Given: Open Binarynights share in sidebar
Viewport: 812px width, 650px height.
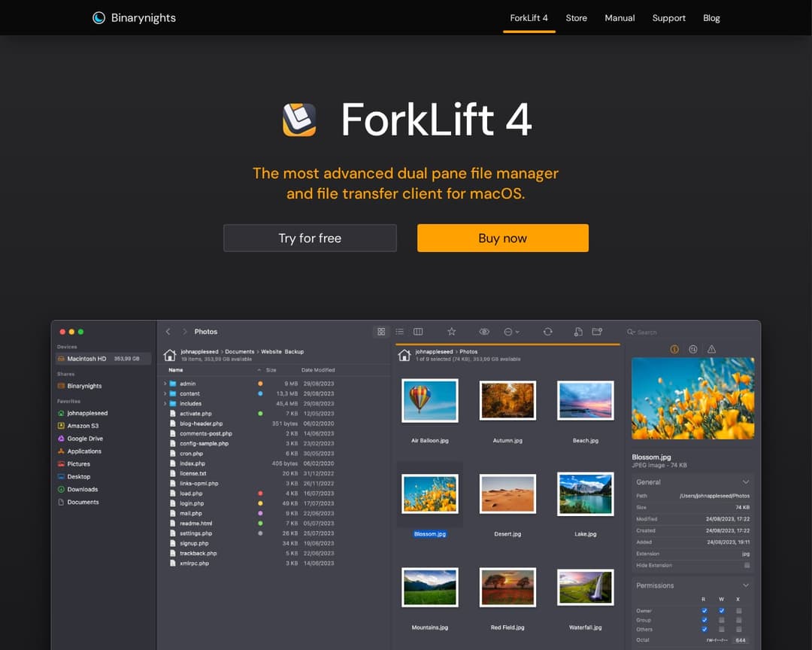Looking at the screenshot, I should coord(80,386).
